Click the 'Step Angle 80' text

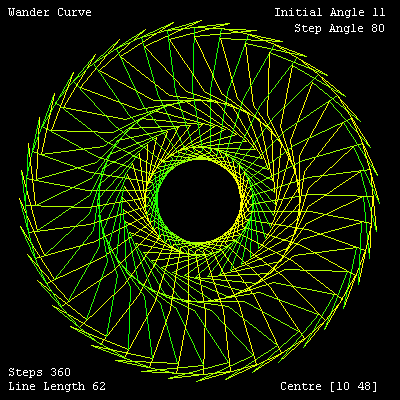[x=339, y=28]
